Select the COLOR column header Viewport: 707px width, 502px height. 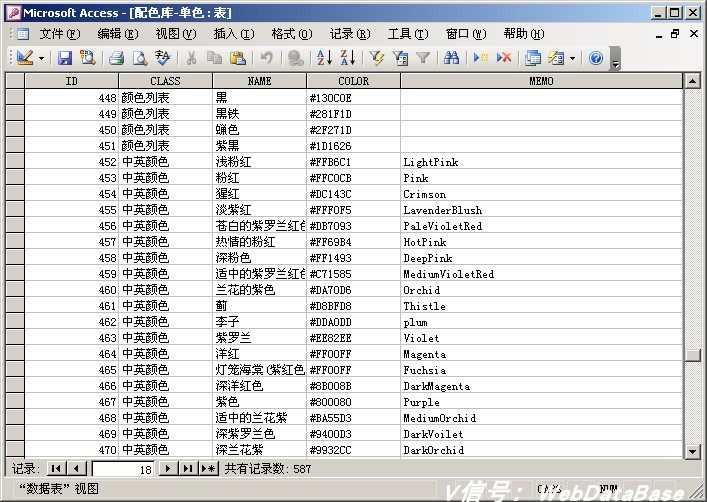pyautogui.click(x=353, y=81)
